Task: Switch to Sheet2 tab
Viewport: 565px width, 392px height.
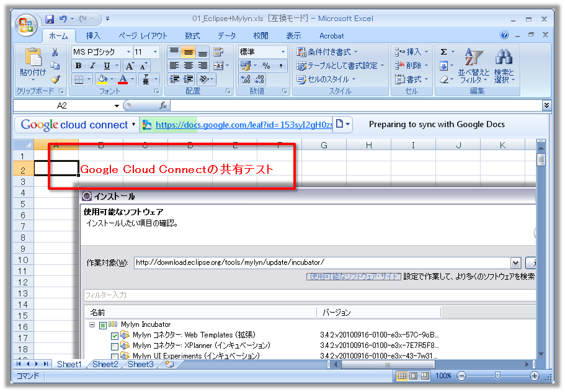Action: click(x=105, y=364)
